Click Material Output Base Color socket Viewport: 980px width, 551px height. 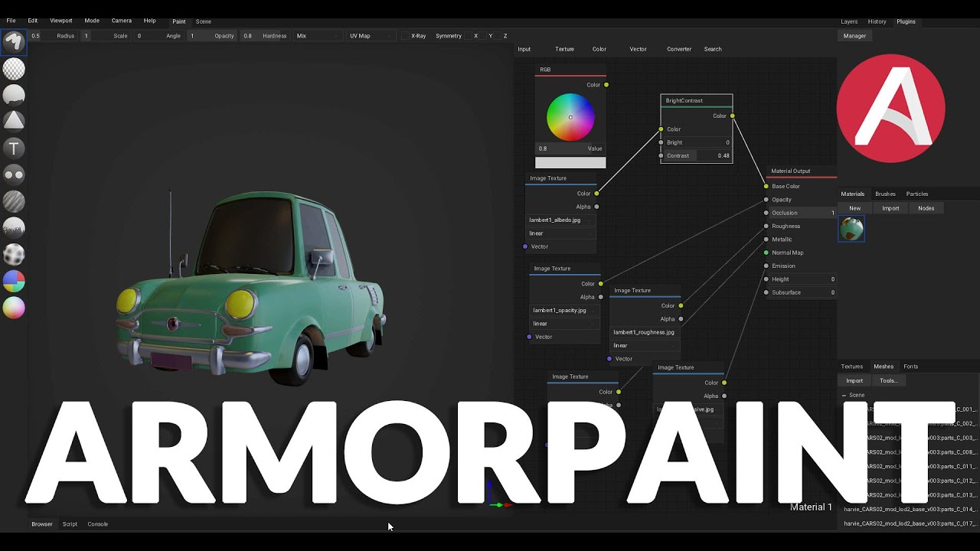coord(766,186)
